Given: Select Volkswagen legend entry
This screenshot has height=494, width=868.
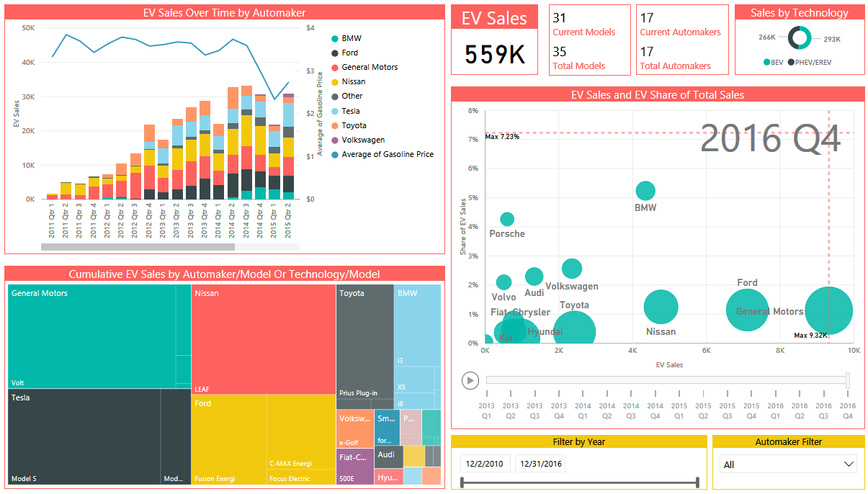Looking at the screenshot, I should click(x=358, y=140).
